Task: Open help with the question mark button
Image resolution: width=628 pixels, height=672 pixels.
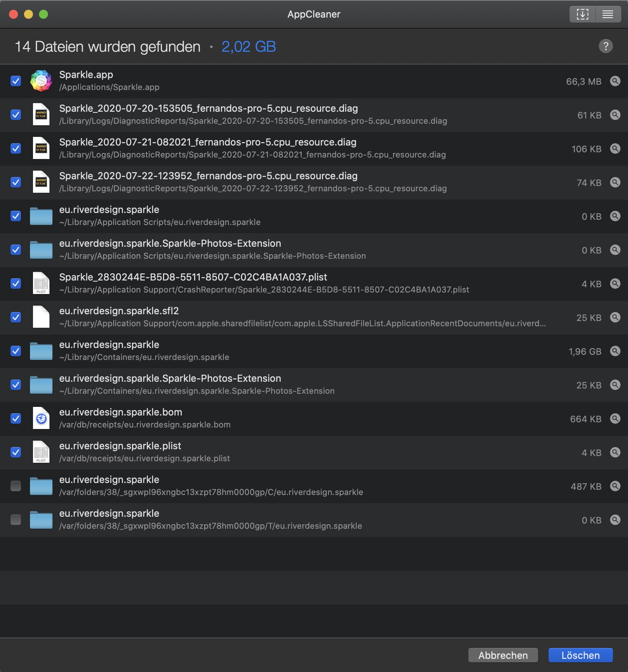Action: point(606,46)
